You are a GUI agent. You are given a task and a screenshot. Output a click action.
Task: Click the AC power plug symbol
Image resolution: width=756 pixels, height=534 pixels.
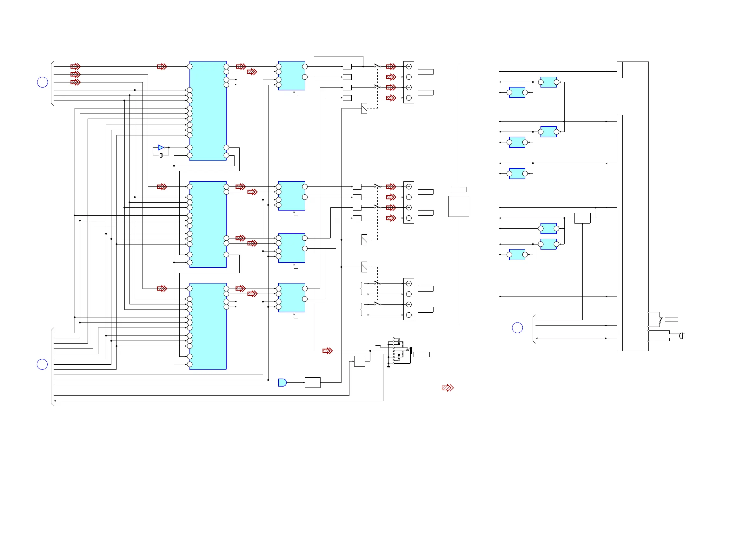681,335
